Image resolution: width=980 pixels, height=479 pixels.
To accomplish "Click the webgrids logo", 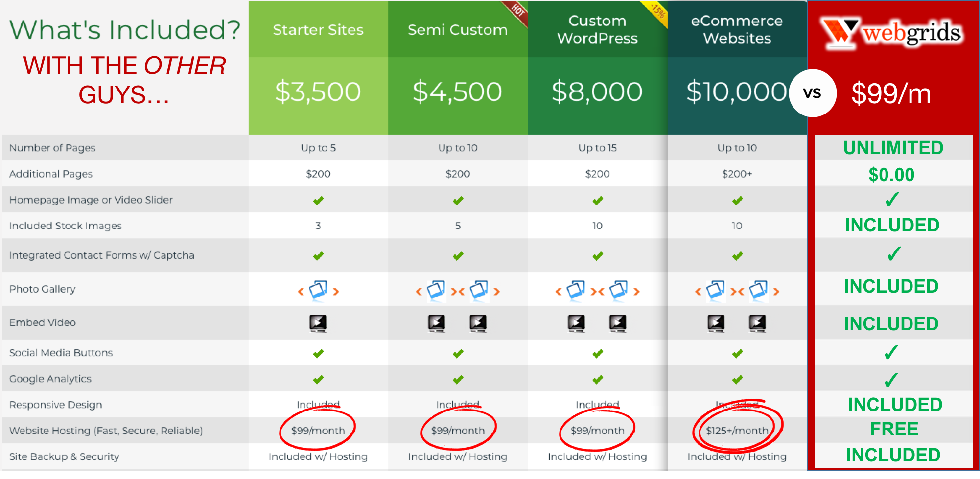I will point(891,33).
